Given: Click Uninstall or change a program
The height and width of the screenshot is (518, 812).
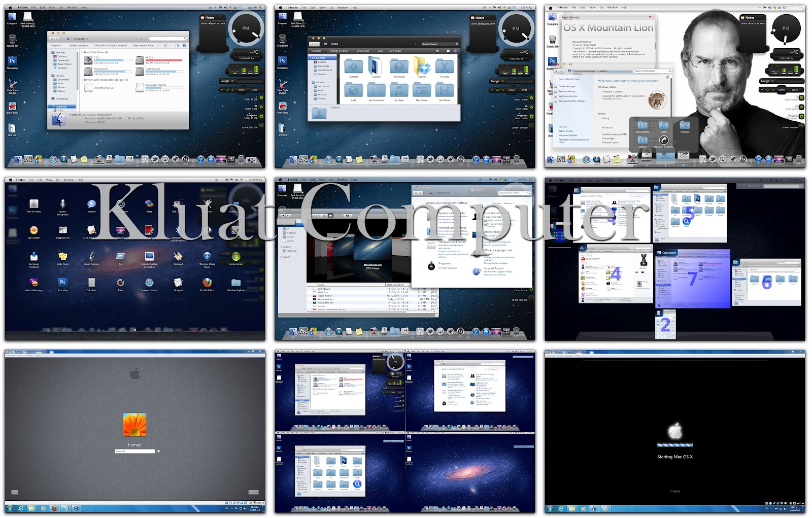Looking at the screenshot, I should [111, 45].
